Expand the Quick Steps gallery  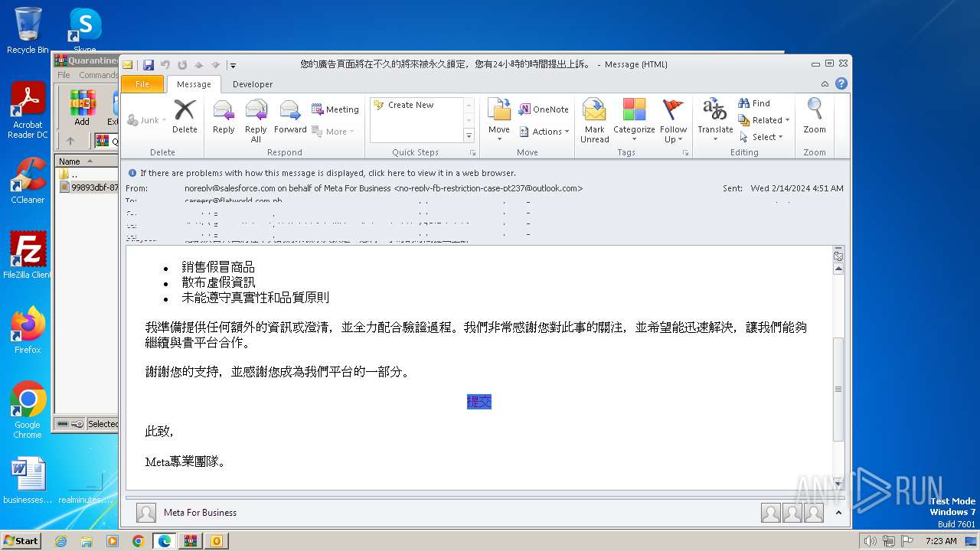point(469,136)
